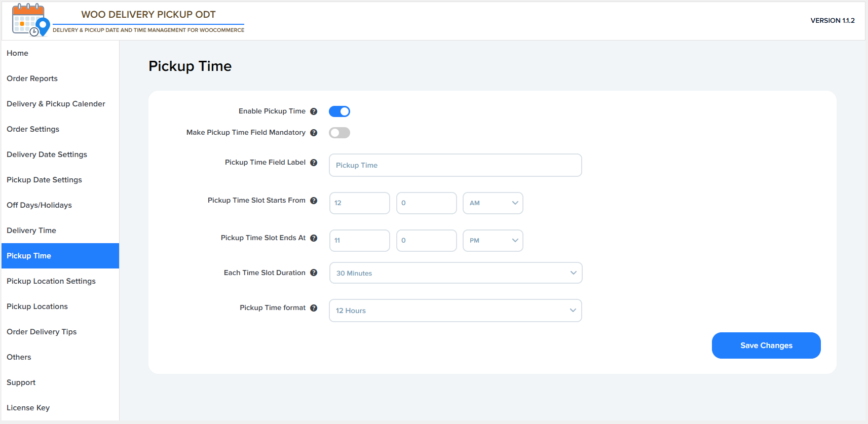
Task: Click help icon next to Pickup Time Field Label
Action: tap(314, 163)
